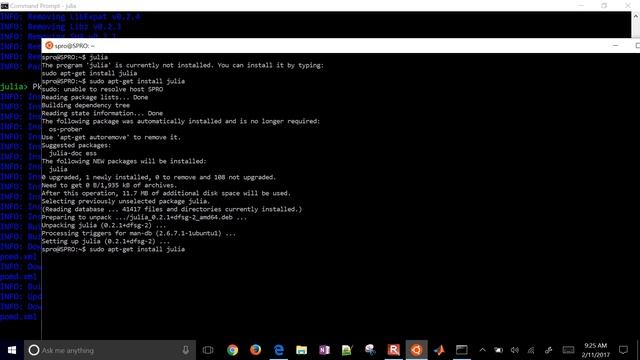The width and height of the screenshot is (640, 360).
Task: Click 'Preparing to unpack' deb file line
Action: [x=144, y=217]
